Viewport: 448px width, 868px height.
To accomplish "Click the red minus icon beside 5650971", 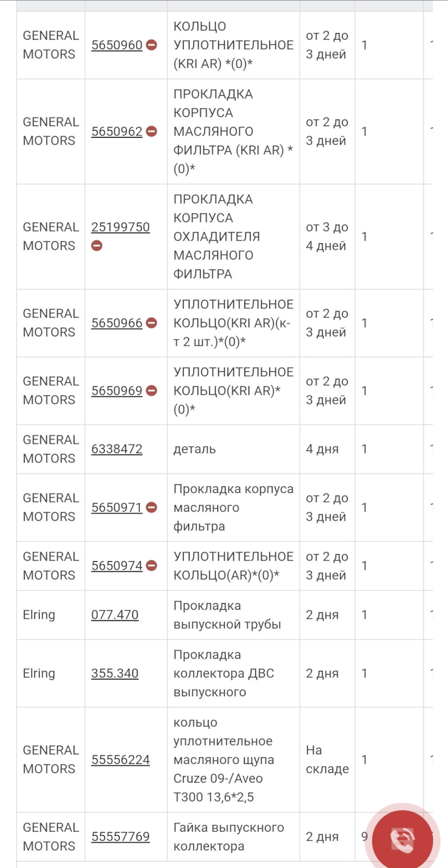I will [152, 508].
